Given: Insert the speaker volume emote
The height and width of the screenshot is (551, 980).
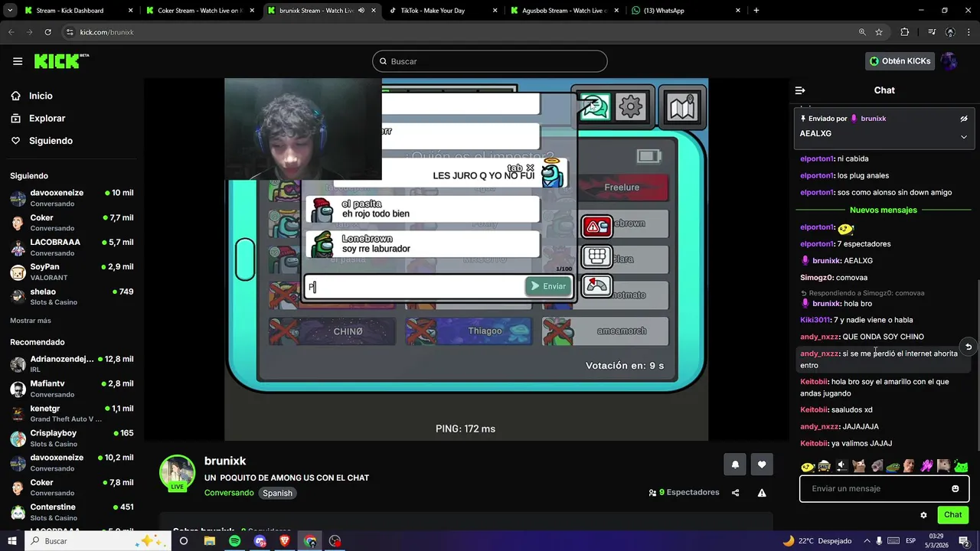Looking at the screenshot, I should pyautogui.click(x=841, y=466).
